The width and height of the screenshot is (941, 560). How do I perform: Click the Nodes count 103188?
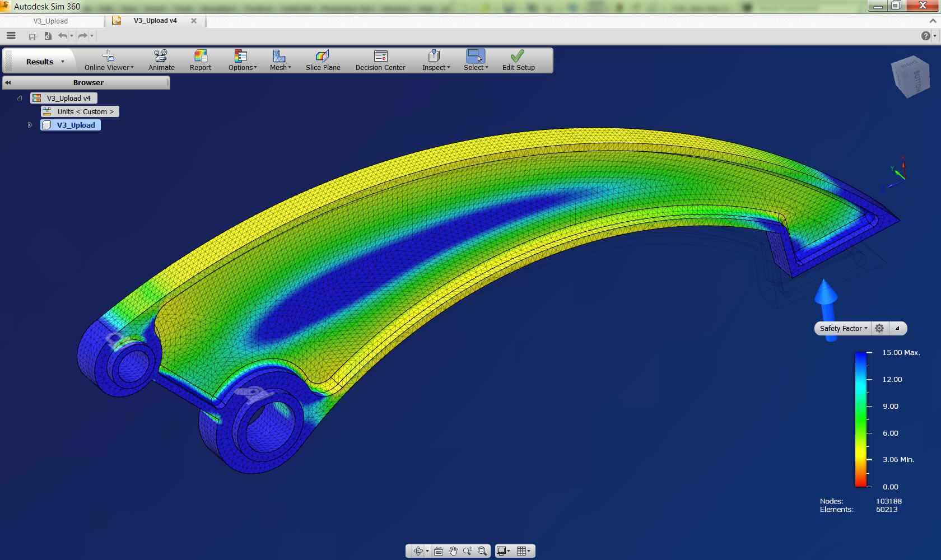tap(889, 501)
